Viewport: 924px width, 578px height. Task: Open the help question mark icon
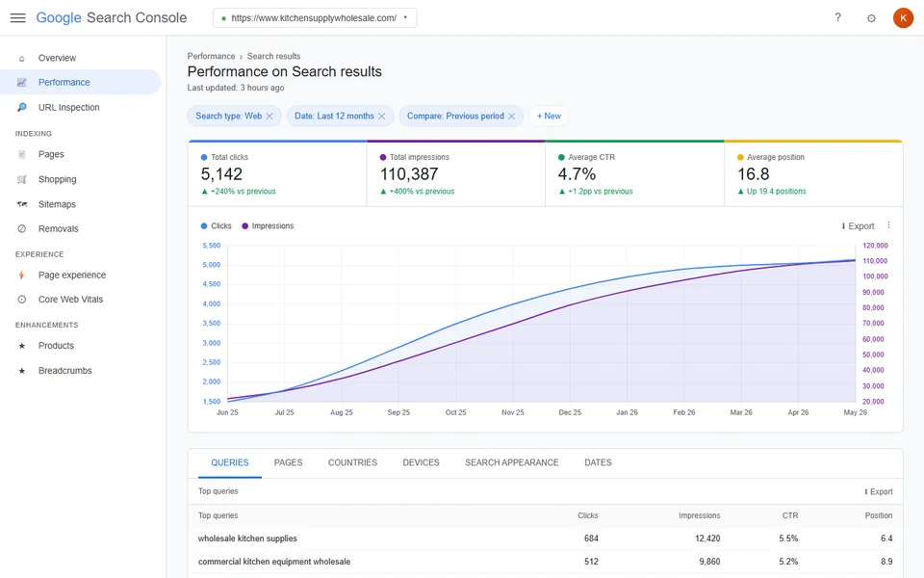(837, 17)
